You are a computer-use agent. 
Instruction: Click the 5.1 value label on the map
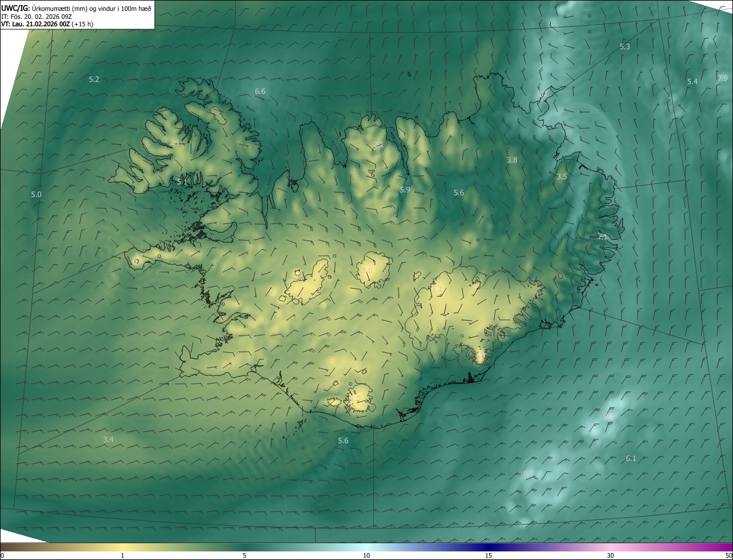[182, 182]
